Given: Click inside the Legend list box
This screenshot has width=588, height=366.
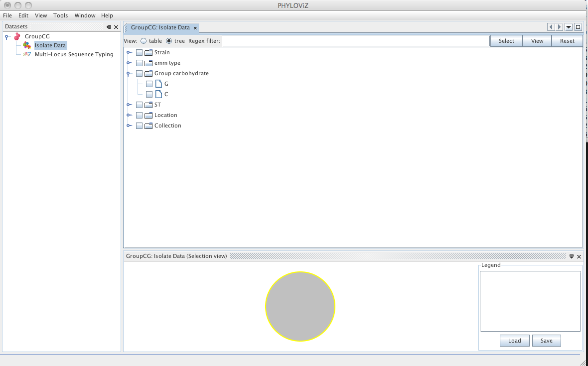Looking at the screenshot, I should click(x=530, y=301).
